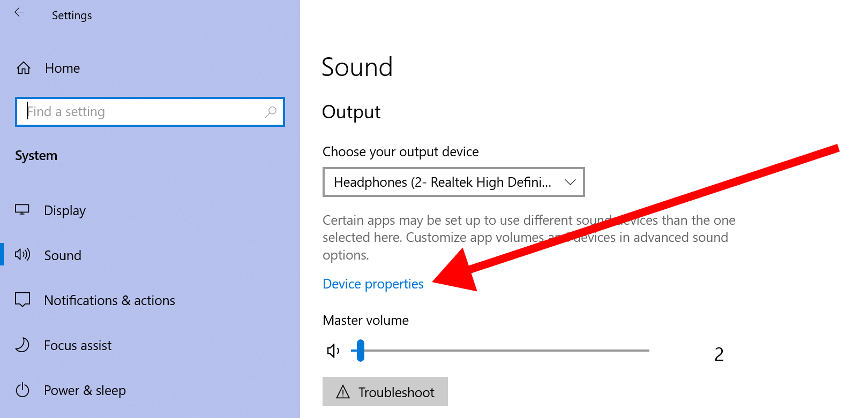Click the Display monitor icon in sidebar
This screenshot has width=868, height=418.
22,210
